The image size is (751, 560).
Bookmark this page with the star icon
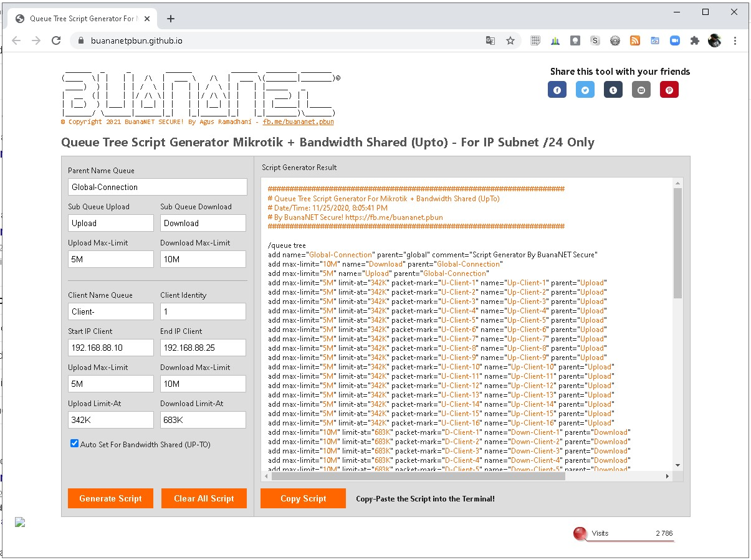510,40
